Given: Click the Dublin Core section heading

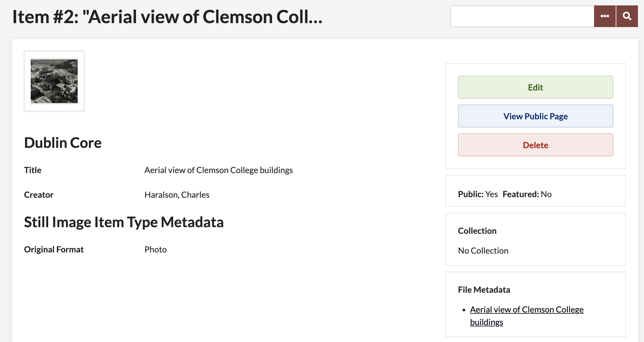Looking at the screenshot, I should coord(63,143).
